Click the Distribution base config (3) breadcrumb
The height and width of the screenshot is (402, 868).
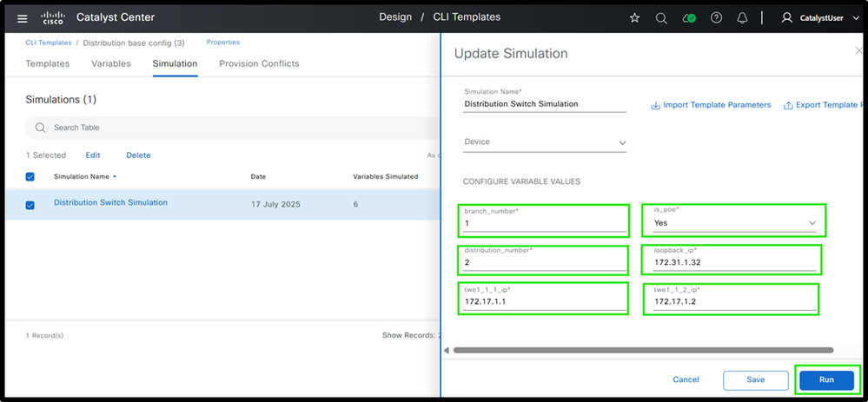pyautogui.click(x=134, y=43)
